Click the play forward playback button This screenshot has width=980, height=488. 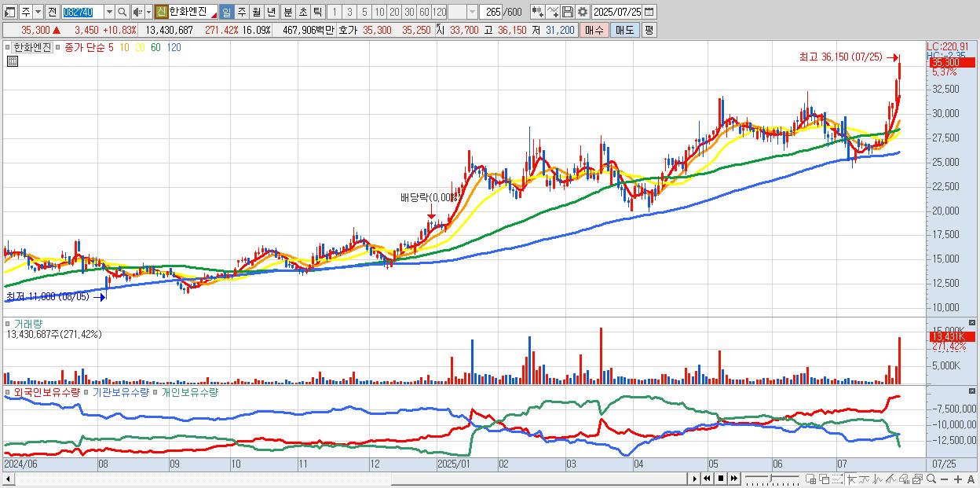coord(695,479)
